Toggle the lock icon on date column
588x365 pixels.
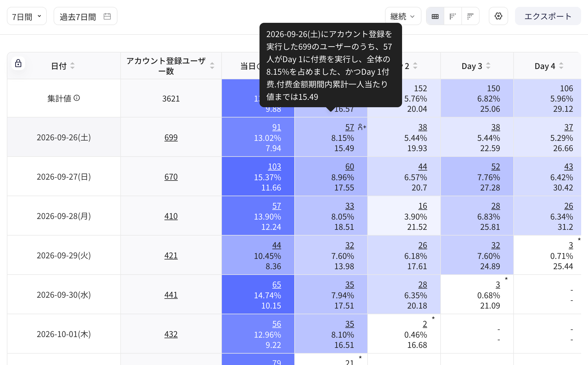click(18, 63)
